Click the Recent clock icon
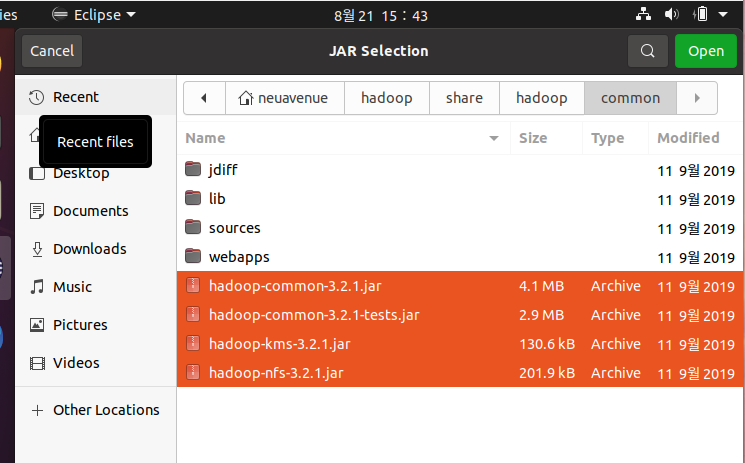The height and width of the screenshot is (463, 745). 37,97
